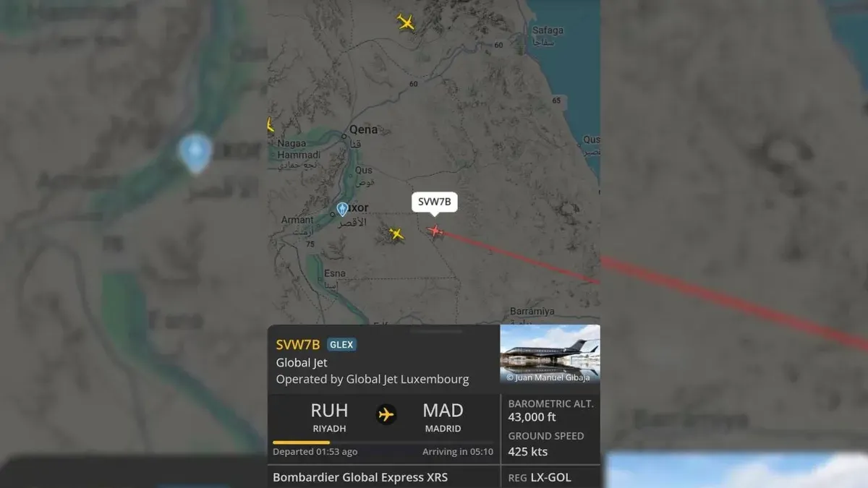Tap the SVW7B callout label on map

click(x=435, y=202)
